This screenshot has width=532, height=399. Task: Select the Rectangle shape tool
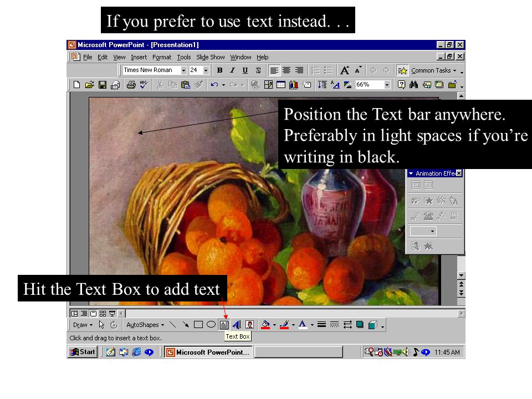[198, 325]
